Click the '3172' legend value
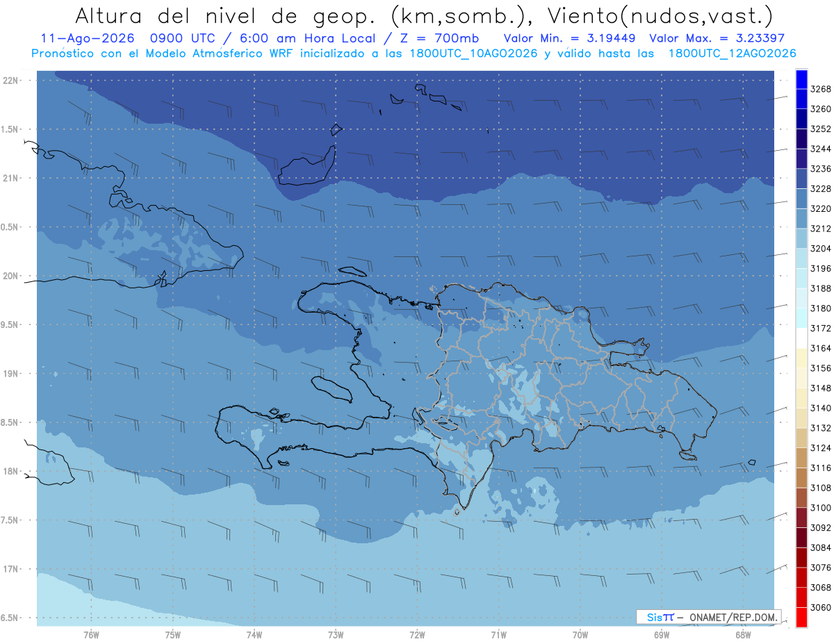Image resolution: width=834 pixels, height=644 pixels. (x=820, y=328)
